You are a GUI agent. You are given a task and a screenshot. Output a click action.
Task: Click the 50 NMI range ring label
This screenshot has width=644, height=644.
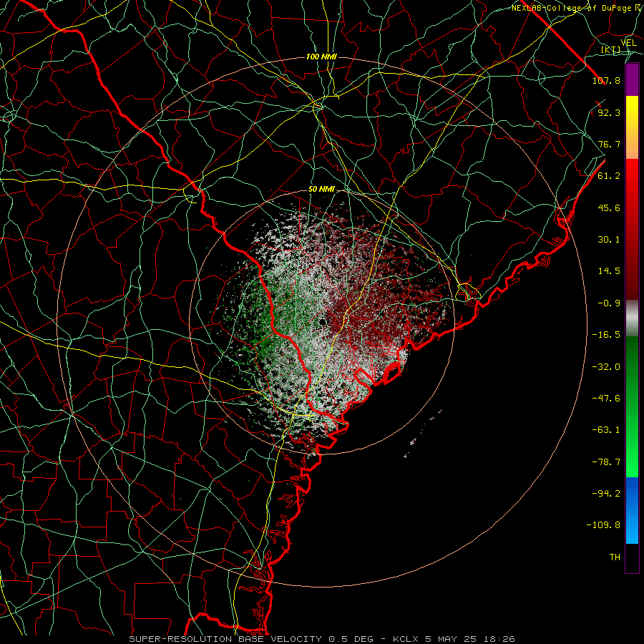pyautogui.click(x=321, y=190)
